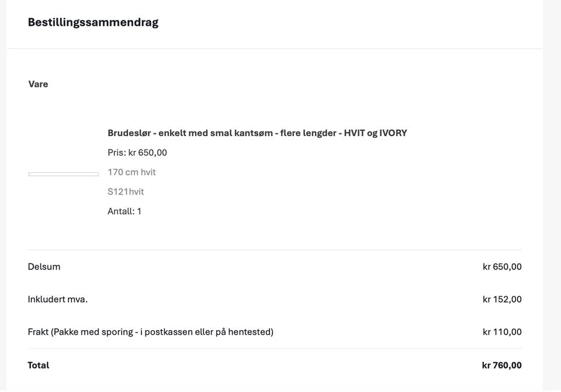Select the Vare column label
This screenshot has height=392, width=561.
[38, 84]
